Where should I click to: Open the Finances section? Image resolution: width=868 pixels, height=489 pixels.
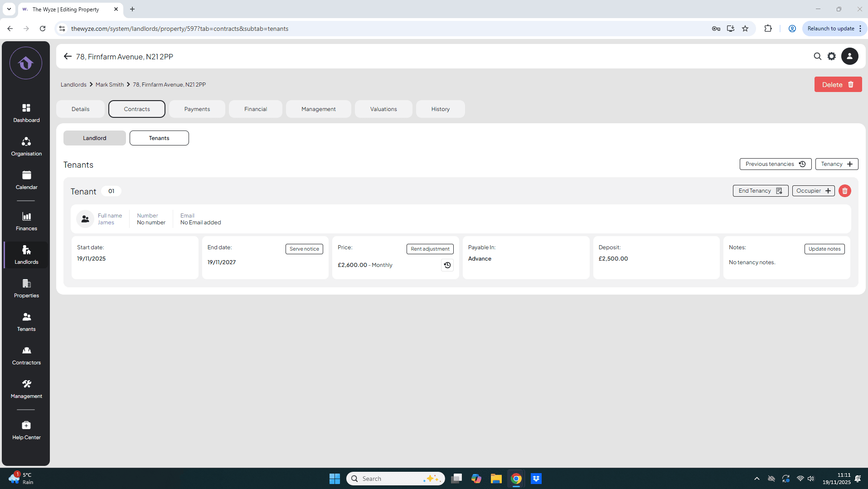pos(26,221)
